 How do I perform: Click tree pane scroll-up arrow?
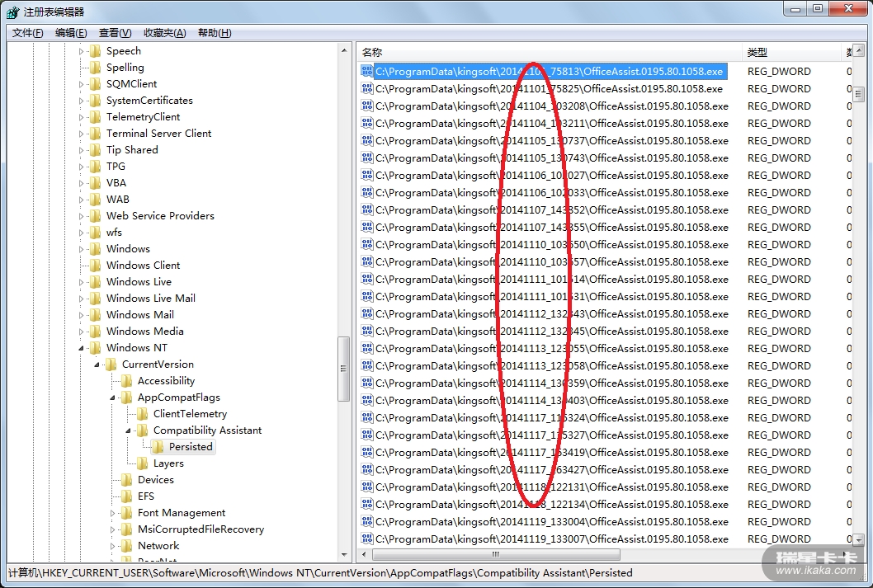(x=343, y=50)
